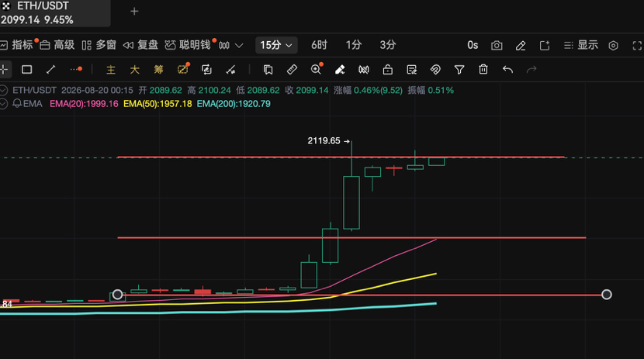644x359 pixels.
Task: Take a chart screenshot with camera icon
Action: 497,46
